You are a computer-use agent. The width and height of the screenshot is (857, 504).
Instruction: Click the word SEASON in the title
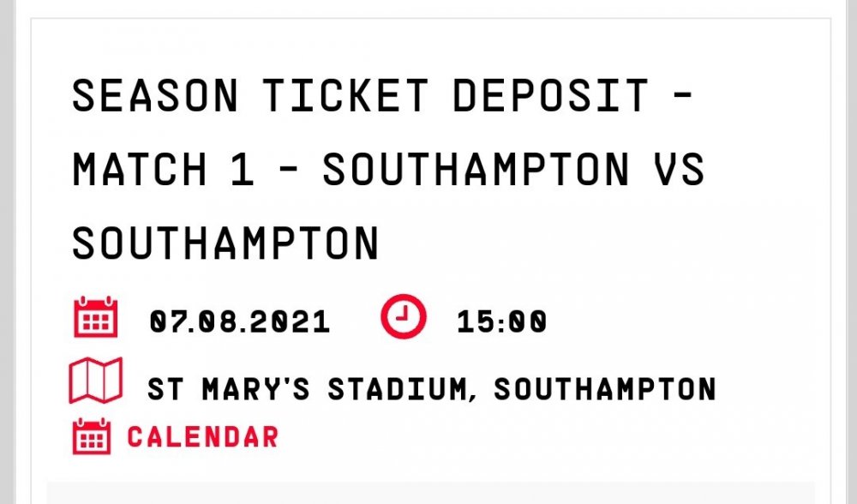155,96
